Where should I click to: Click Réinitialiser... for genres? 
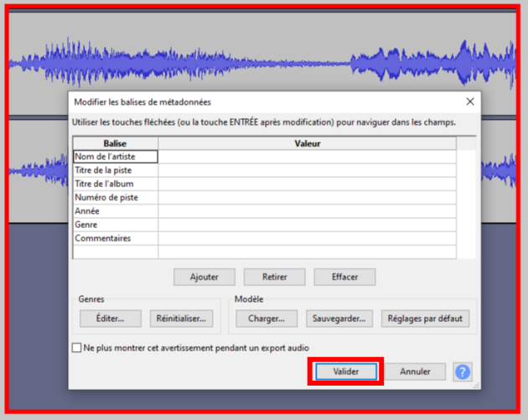coord(181,319)
